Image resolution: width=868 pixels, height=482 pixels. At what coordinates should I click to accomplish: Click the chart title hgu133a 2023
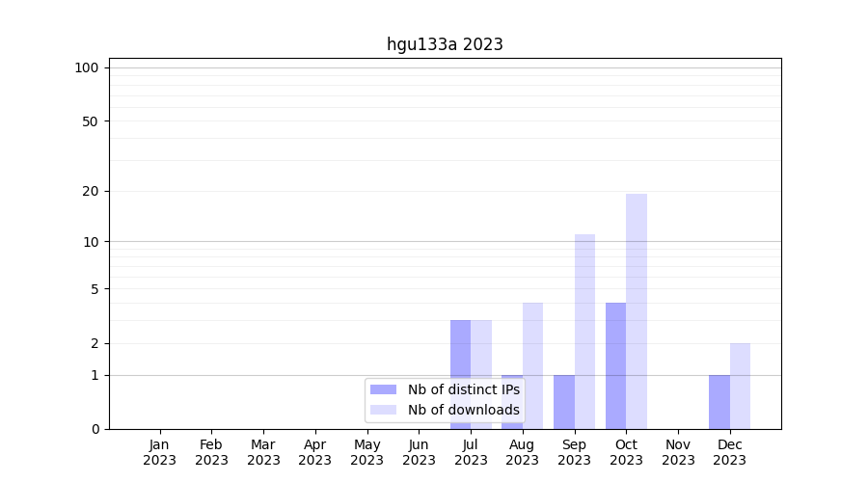point(445,44)
